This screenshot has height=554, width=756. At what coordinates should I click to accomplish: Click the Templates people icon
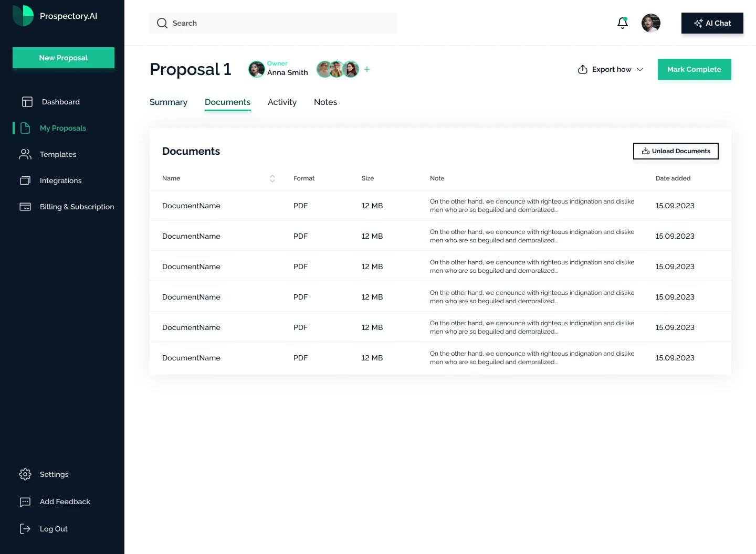(25, 154)
